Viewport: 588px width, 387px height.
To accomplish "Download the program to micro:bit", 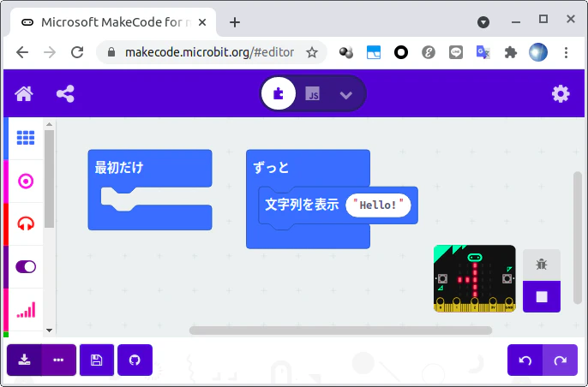I will tap(24, 360).
